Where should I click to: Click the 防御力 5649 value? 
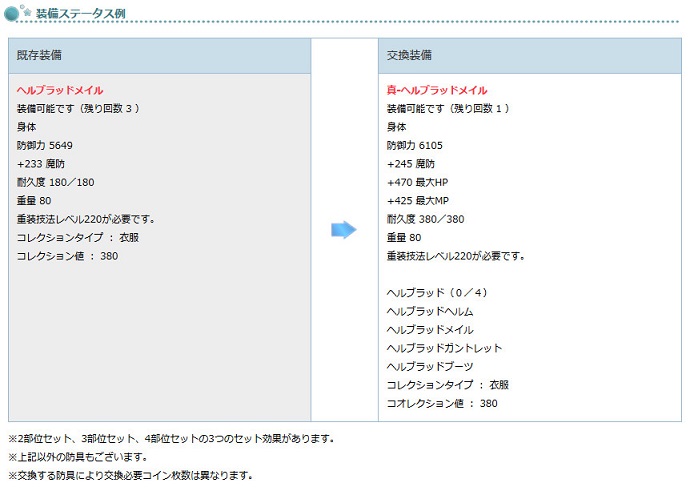click(x=44, y=146)
